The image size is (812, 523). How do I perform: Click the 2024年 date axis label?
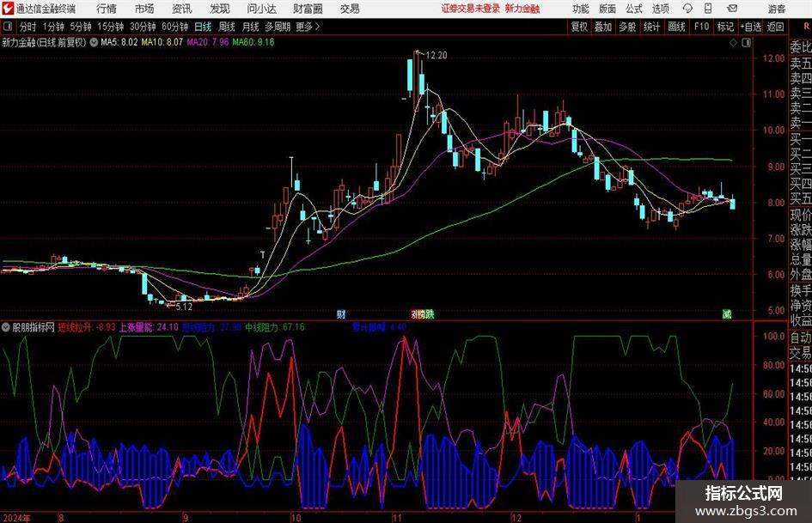click(16, 518)
